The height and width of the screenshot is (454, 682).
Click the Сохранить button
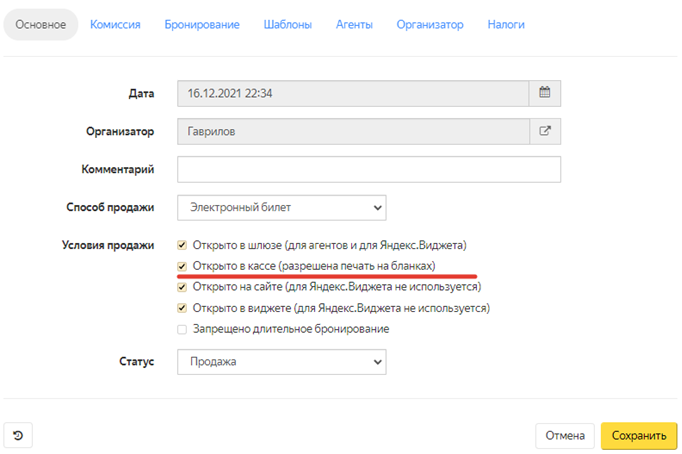638,435
